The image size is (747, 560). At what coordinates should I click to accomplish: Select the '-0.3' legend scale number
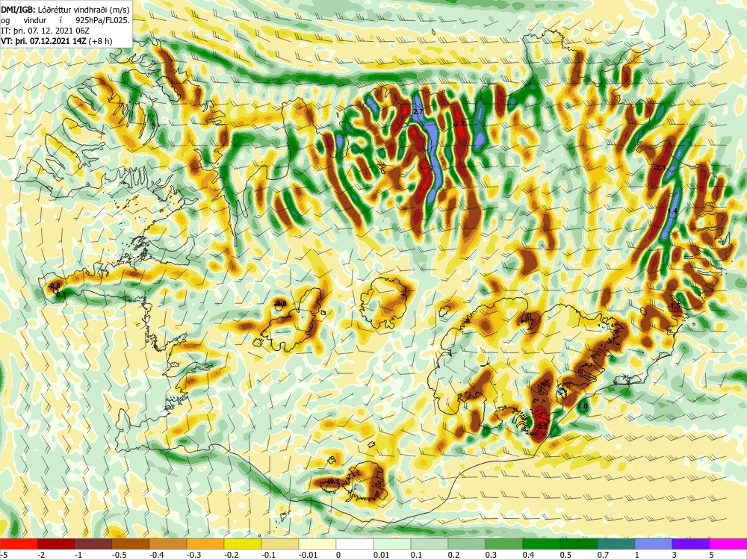pyautogui.click(x=194, y=555)
